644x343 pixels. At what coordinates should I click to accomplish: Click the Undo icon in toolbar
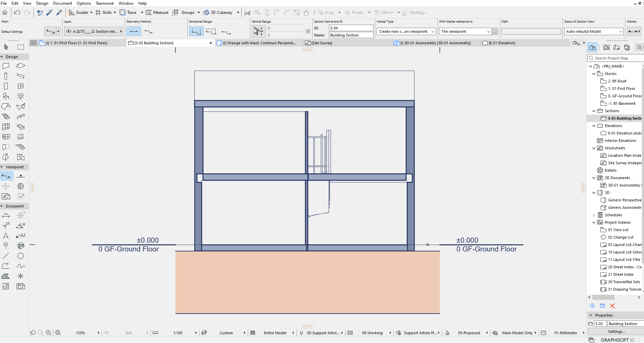(x=17, y=13)
